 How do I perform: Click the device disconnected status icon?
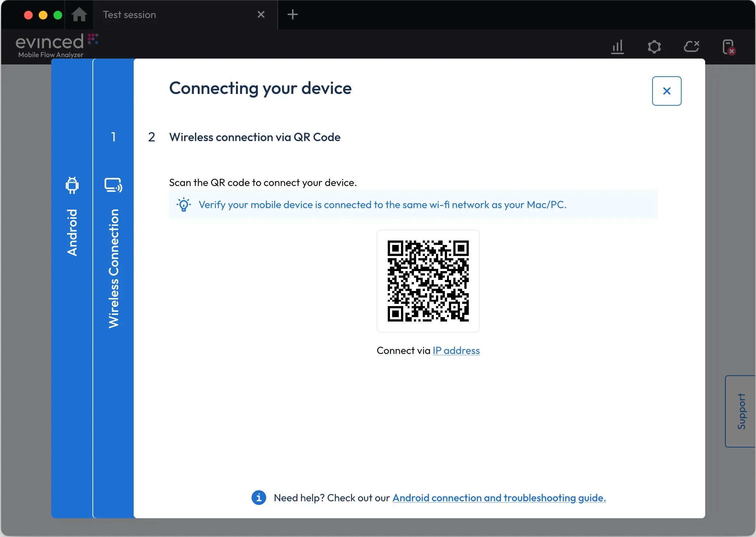[x=729, y=47]
